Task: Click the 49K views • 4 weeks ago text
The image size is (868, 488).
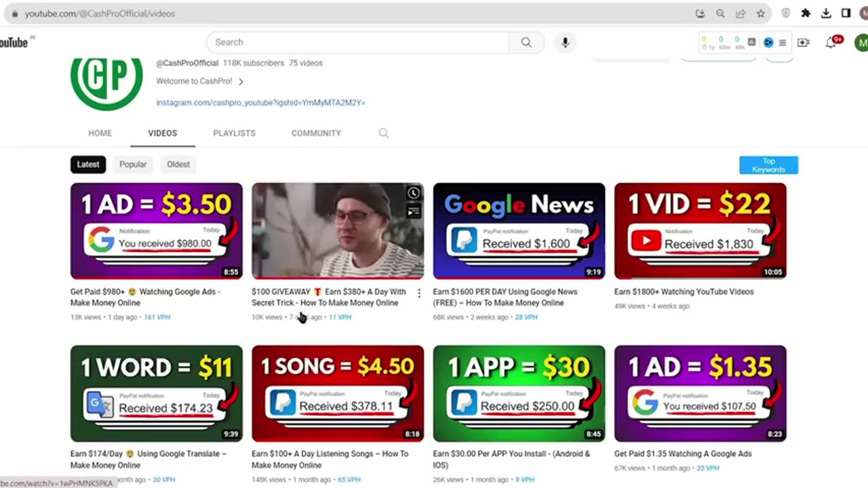Action: (x=652, y=306)
